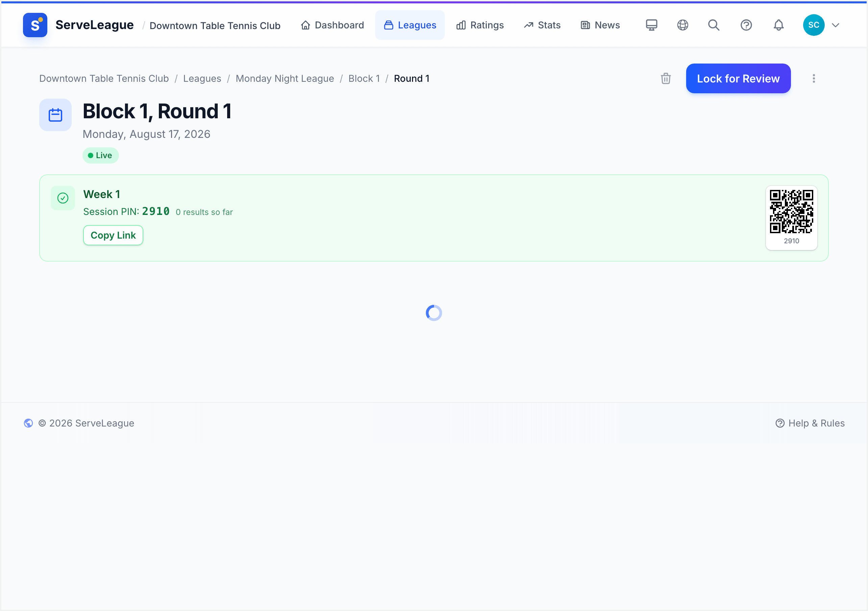Click the 'Week 1' heading

click(x=102, y=194)
